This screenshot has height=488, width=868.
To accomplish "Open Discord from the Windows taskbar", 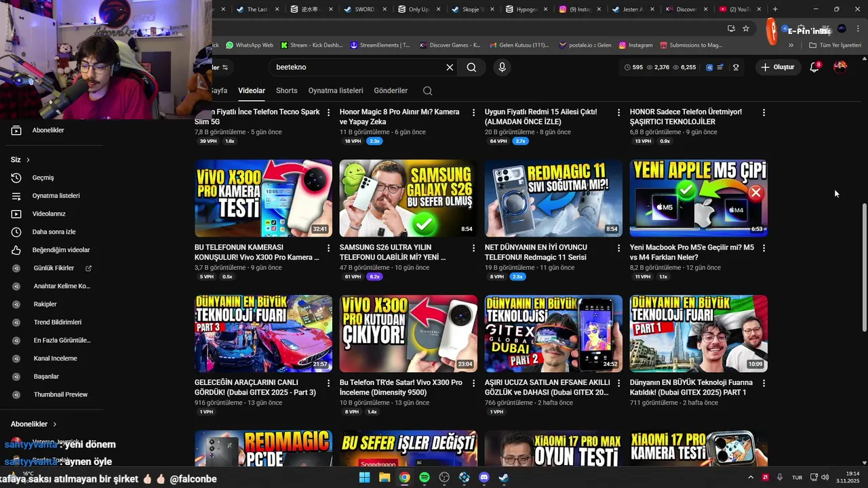I will coord(484,477).
